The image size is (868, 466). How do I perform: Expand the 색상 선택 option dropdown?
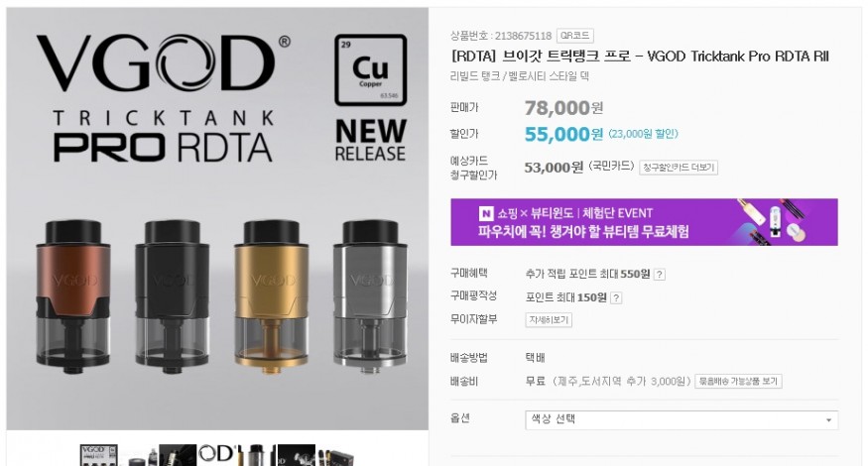coord(682,419)
